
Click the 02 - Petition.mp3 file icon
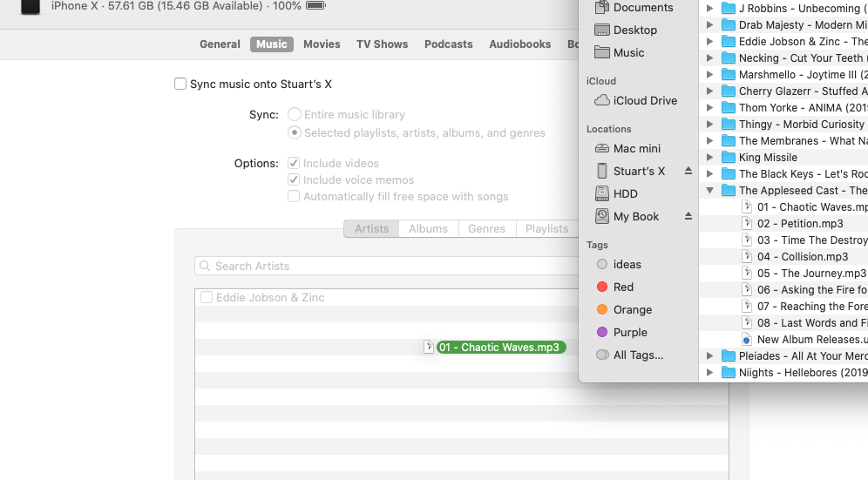tap(747, 223)
